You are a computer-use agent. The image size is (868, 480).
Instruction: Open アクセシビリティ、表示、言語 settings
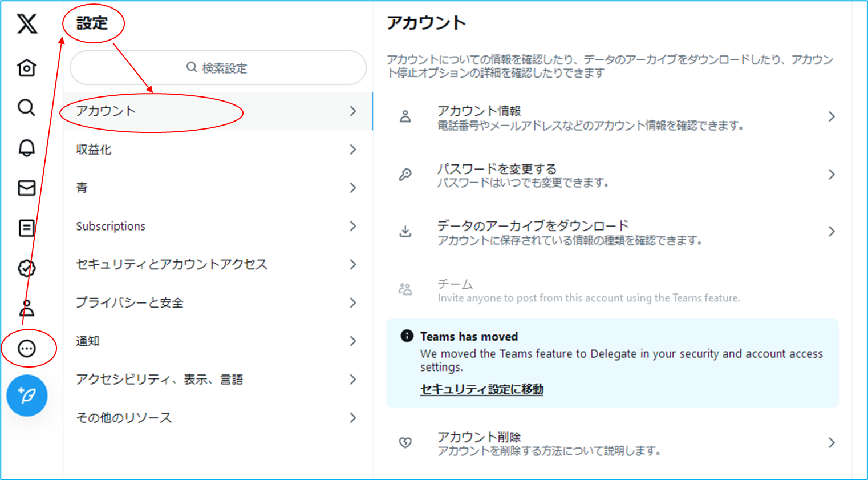(x=218, y=379)
